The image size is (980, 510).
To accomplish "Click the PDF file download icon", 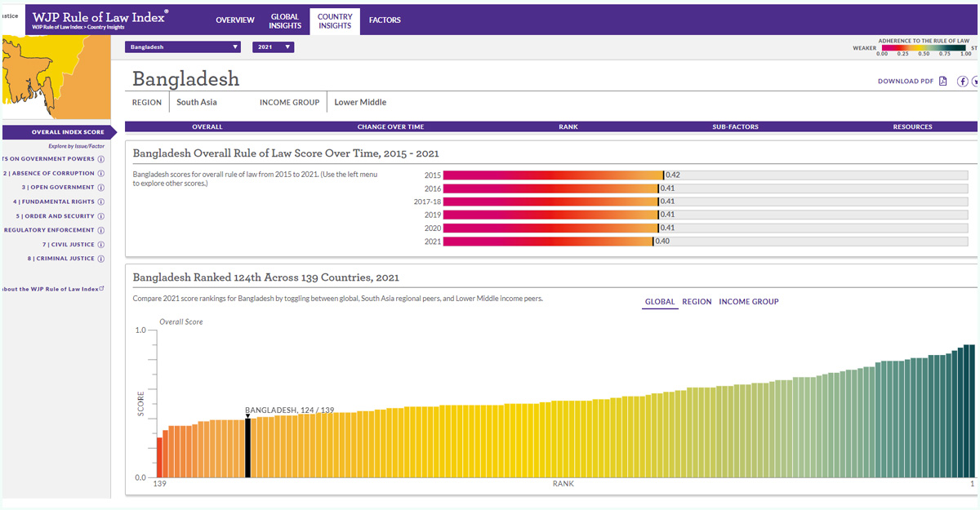I will [x=943, y=81].
